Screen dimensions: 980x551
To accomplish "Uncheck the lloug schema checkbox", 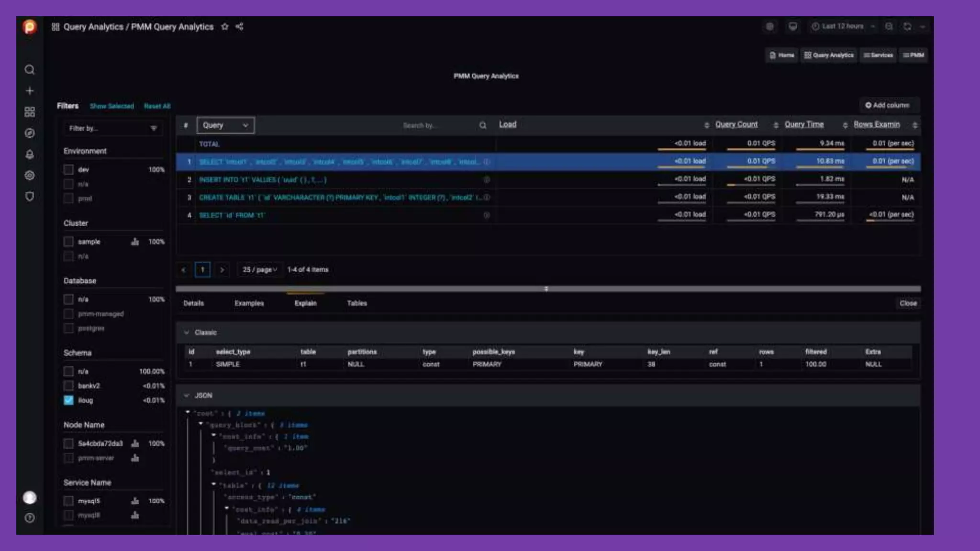I will (68, 400).
